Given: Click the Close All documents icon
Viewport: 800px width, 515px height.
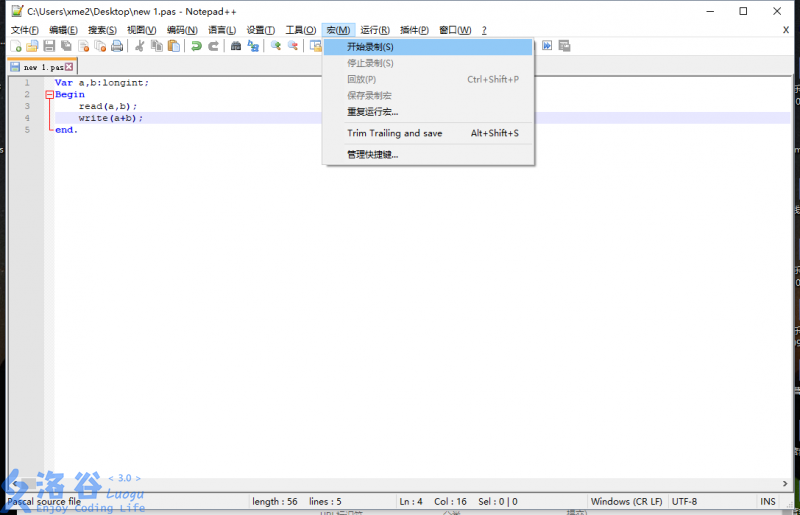Looking at the screenshot, I should [x=100, y=46].
